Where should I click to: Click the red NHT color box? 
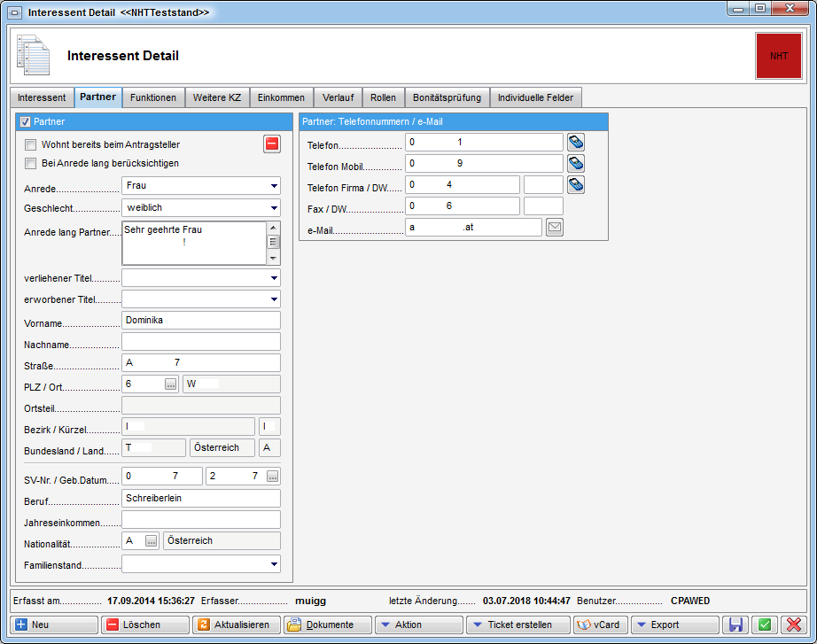click(778, 56)
